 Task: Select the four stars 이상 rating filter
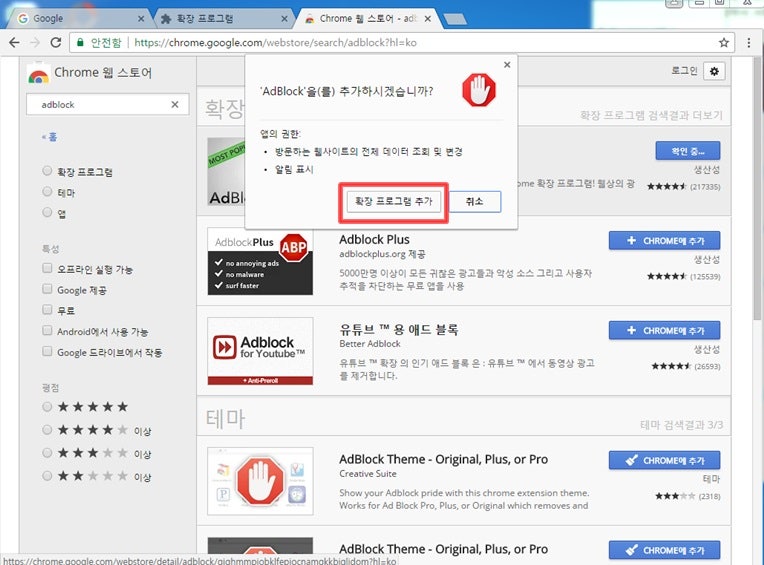tap(47, 430)
